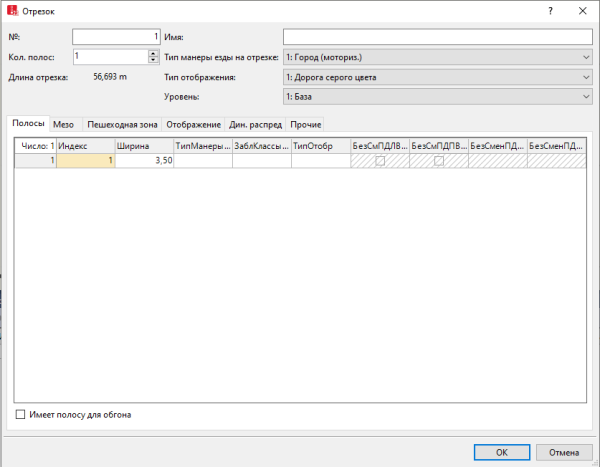Select the Отображение tab

[193, 124]
